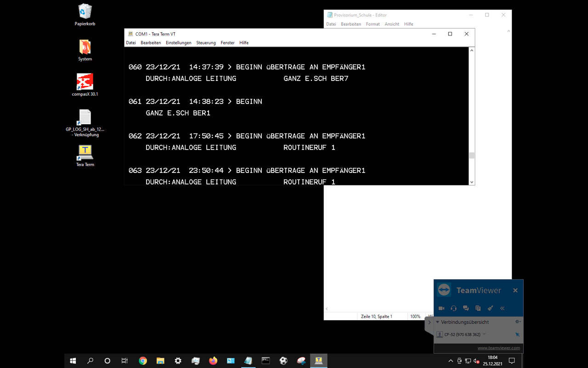Collapse the Verbindungsübersicht section
Screen dimensions: 588x368
tap(437, 322)
